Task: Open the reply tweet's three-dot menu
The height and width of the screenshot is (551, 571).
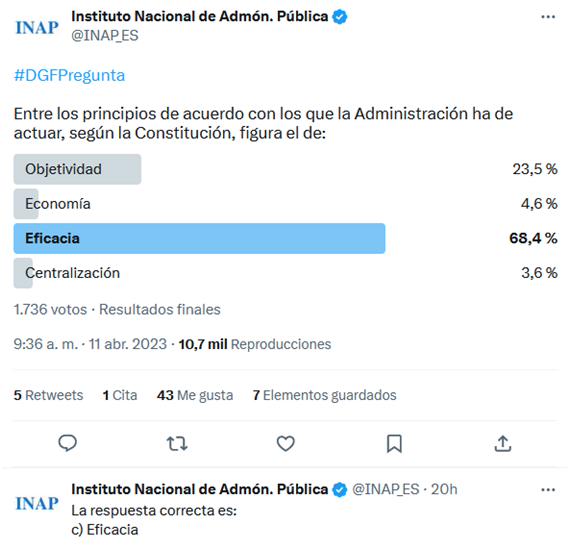Action: (548, 490)
